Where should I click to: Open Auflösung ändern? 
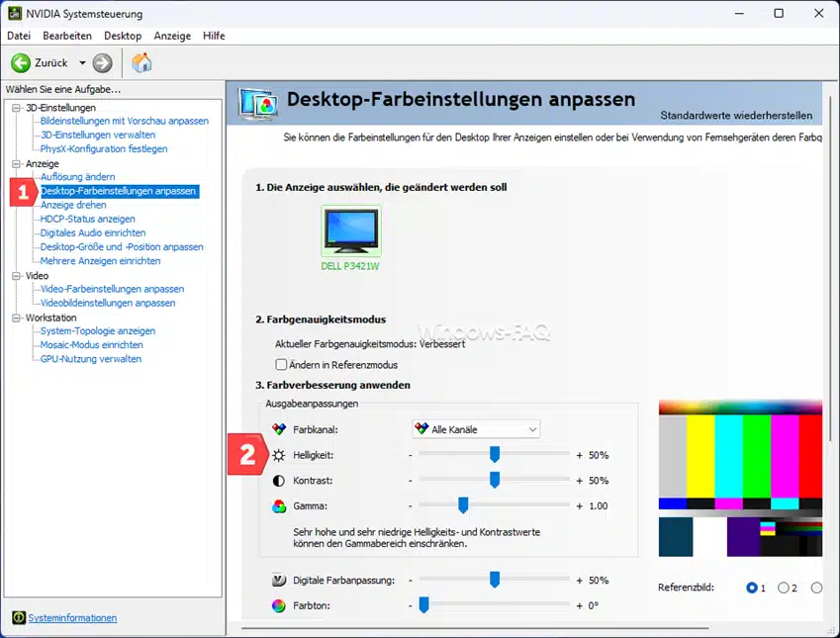(x=78, y=177)
